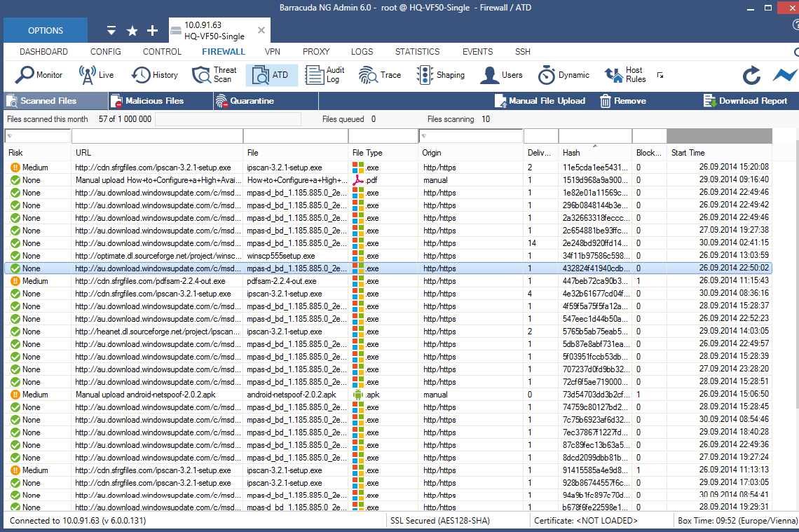Viewport: 799px width, 532px height.
Task: Open the Live firewall view
Action: [x=96, y=75]
